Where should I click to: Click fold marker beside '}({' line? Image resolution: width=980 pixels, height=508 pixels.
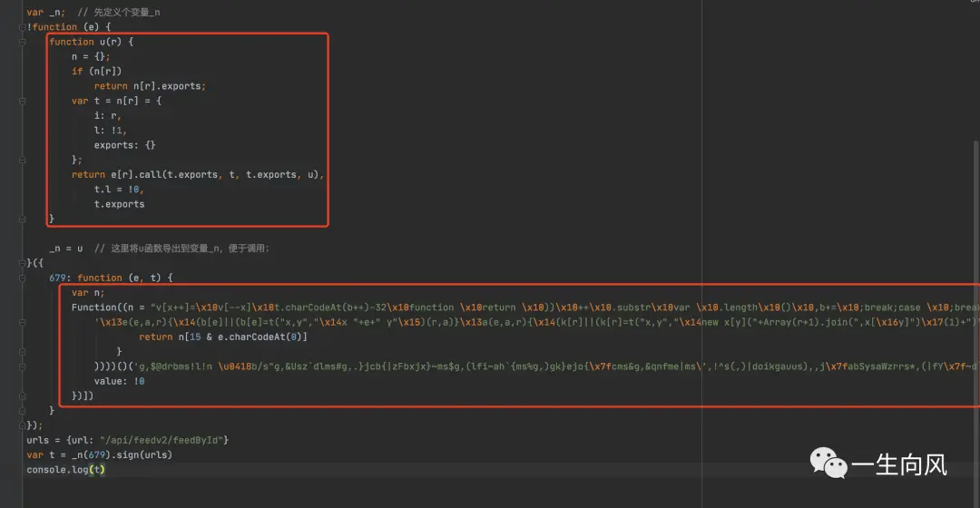[x=22, y=263]
